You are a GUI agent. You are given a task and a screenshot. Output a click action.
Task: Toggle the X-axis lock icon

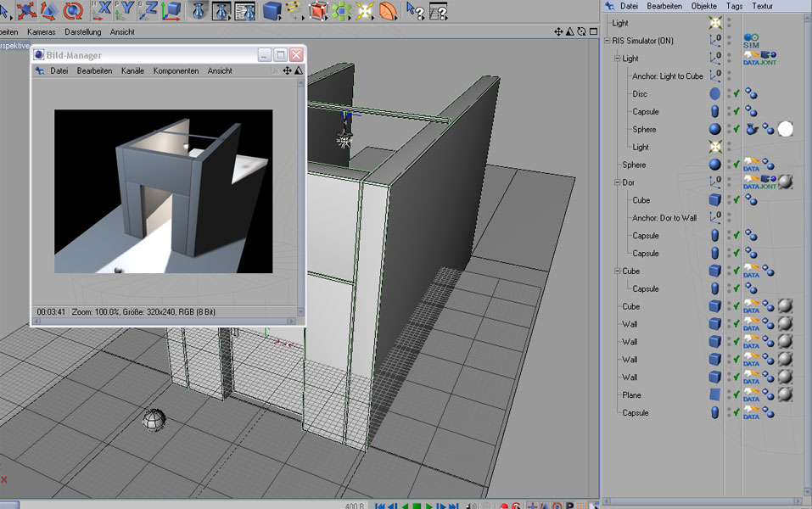click(102, 10)
